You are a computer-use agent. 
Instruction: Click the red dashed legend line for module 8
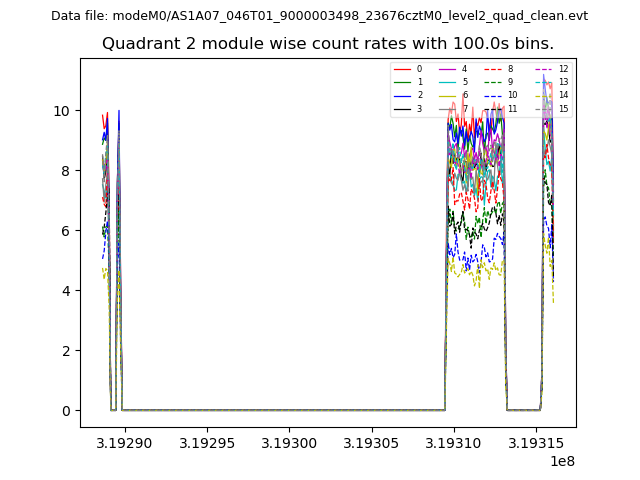tap(493, 69)
